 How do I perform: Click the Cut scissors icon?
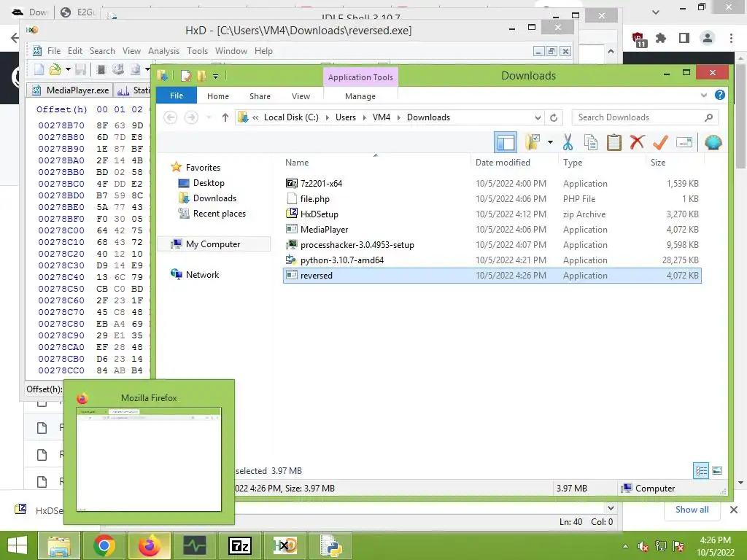[568, 142]
